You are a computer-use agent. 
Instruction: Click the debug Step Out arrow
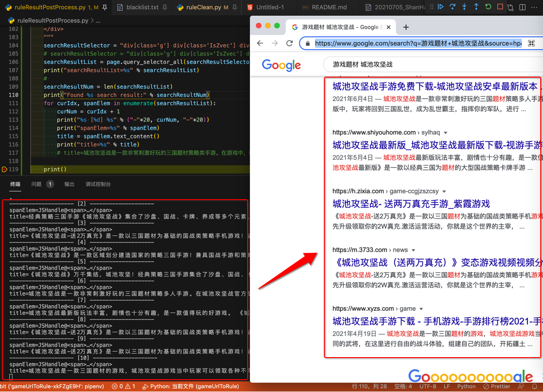(x=476, y=7)
